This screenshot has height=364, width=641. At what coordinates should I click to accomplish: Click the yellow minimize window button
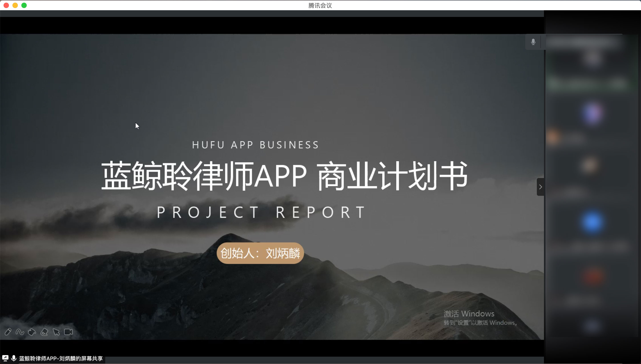(15, 5)
